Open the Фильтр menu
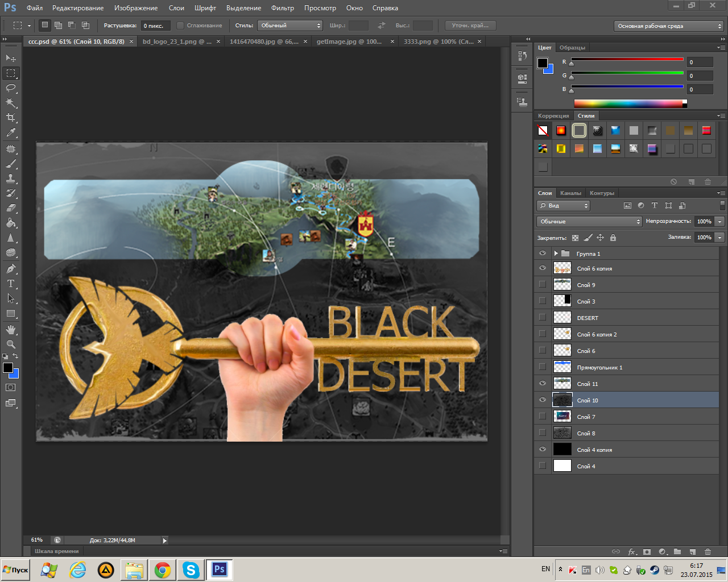 [x=283, y=8]
